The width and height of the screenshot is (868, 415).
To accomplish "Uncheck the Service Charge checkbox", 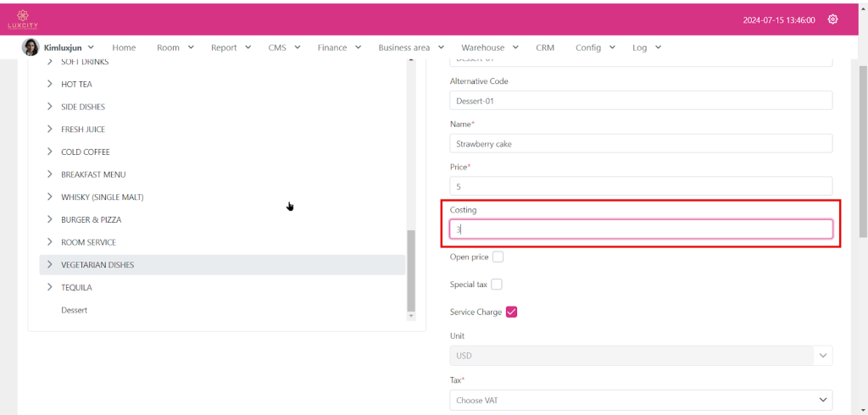I will point(511,312).
